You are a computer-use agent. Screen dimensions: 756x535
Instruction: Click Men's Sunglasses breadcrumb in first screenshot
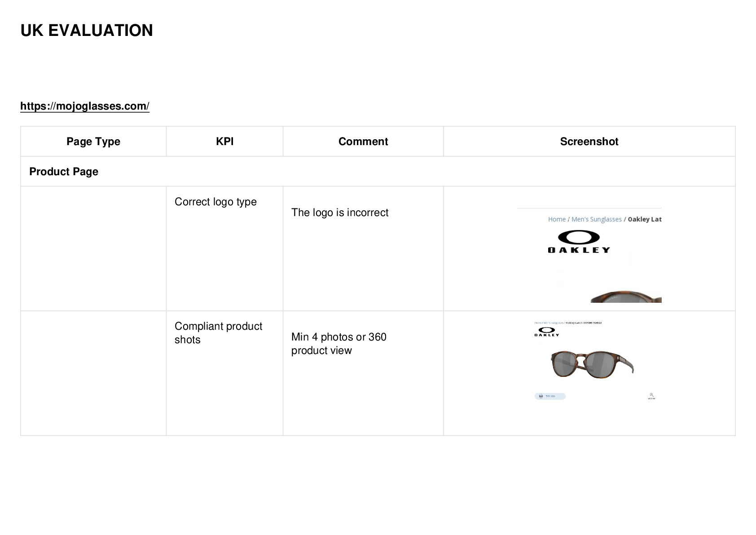point(596,219)
